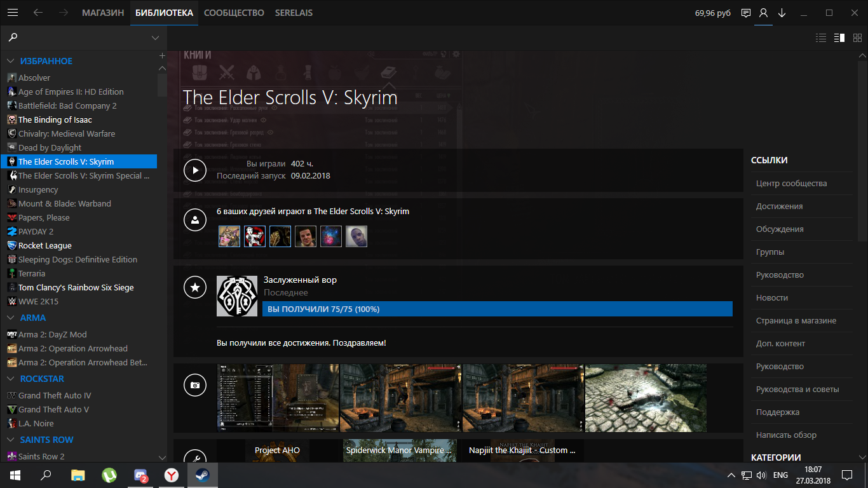Collapse the ИЗБРАННОЕ category
The image size is (868, 488).
point(11,61)
